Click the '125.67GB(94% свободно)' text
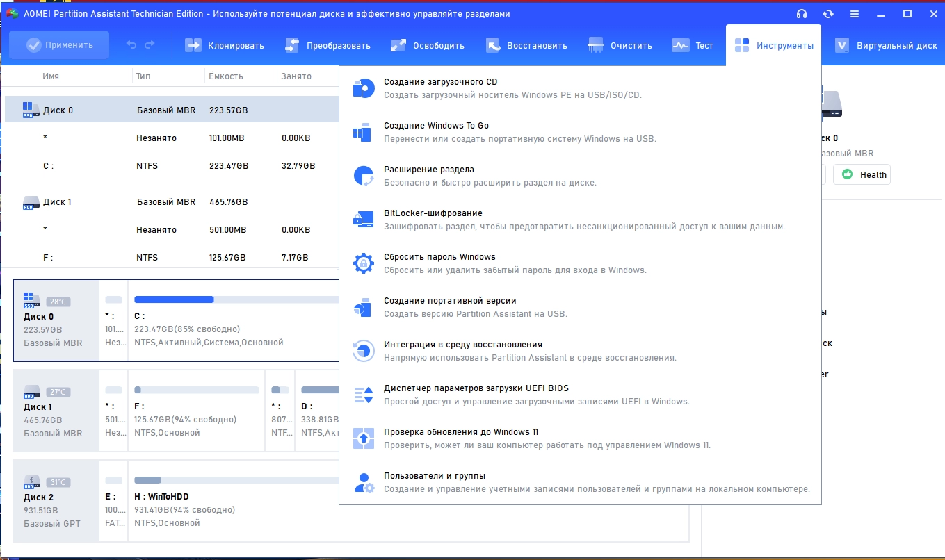This screenshot has height=560, width=945. [185, 420]
